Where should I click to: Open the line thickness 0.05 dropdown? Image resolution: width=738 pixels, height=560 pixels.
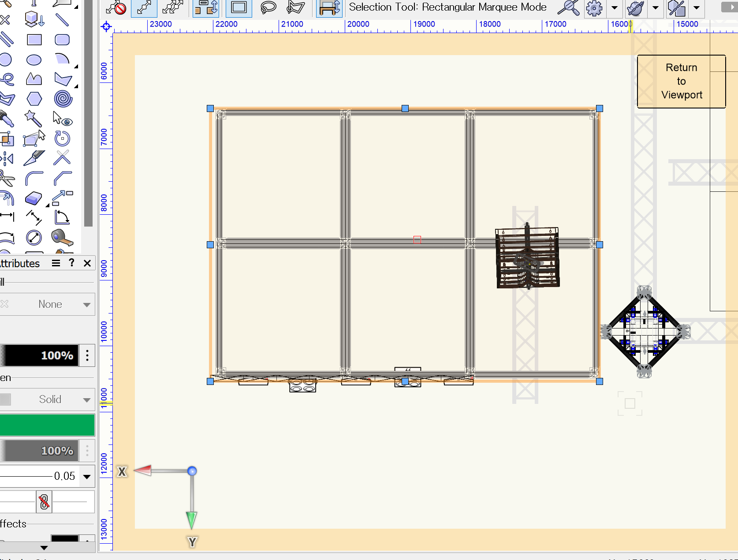click(86, 476)
